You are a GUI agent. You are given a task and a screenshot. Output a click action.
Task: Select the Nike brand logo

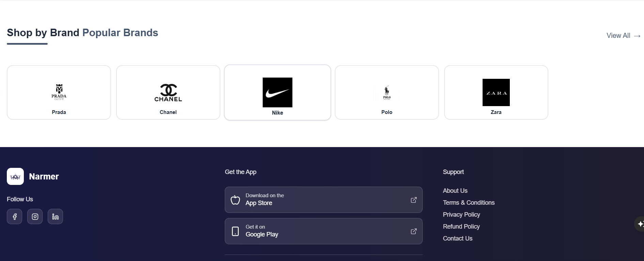pyautogui.click(x=277, y=92)
